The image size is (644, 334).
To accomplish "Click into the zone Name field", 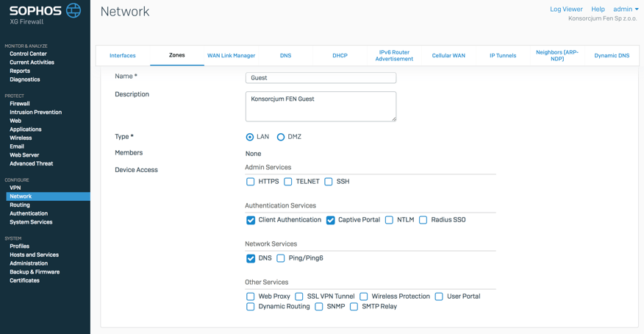I will coord(321,77).
